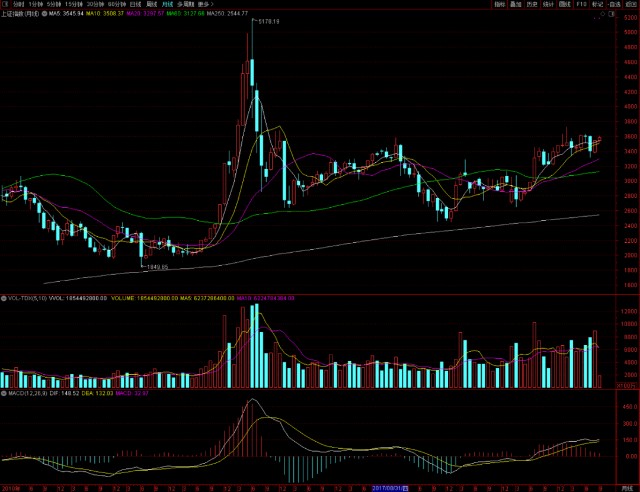Click the MACD(12,26,9) indicator name

(28, 394)
